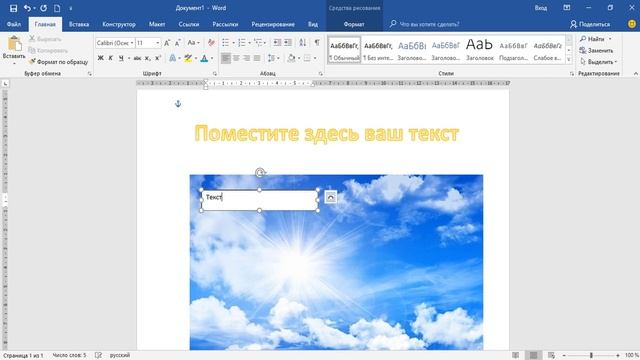640x360 pixels.
Task: Click Поделиться (Share) button
Action: coord(590,24)
